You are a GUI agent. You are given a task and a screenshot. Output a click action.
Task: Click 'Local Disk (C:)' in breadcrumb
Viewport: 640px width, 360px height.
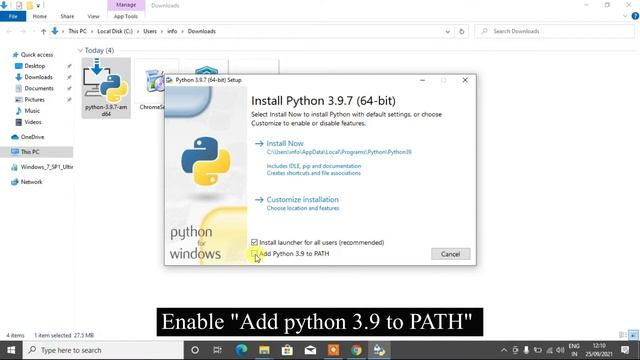[115, 31]
